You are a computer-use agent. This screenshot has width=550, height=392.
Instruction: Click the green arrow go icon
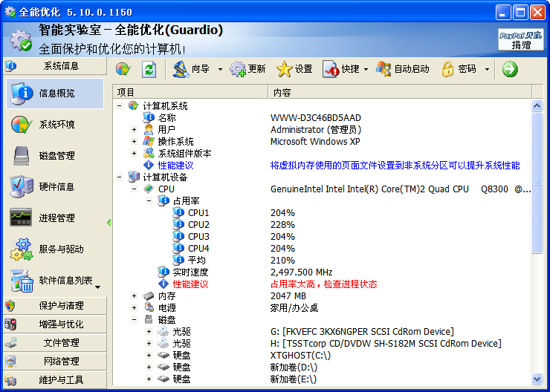(510, 69)
